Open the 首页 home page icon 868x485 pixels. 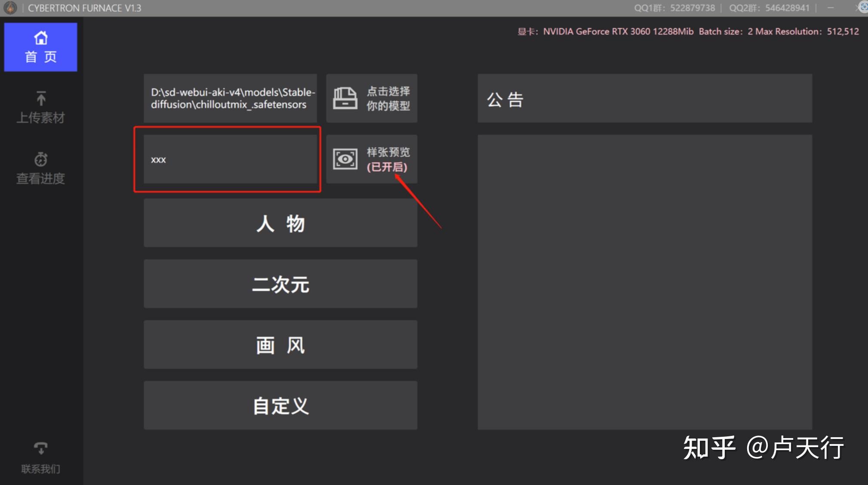41,38
